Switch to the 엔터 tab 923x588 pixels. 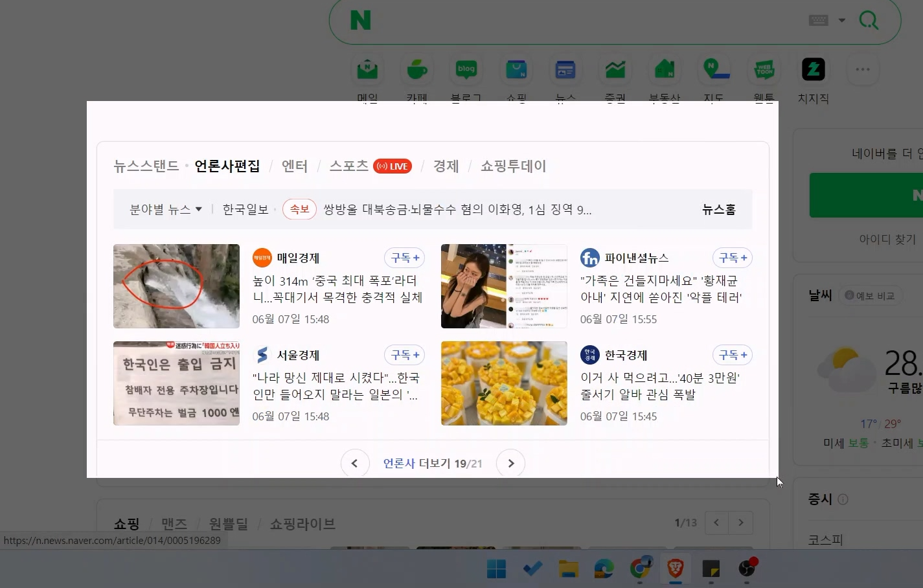pos(295,166)
